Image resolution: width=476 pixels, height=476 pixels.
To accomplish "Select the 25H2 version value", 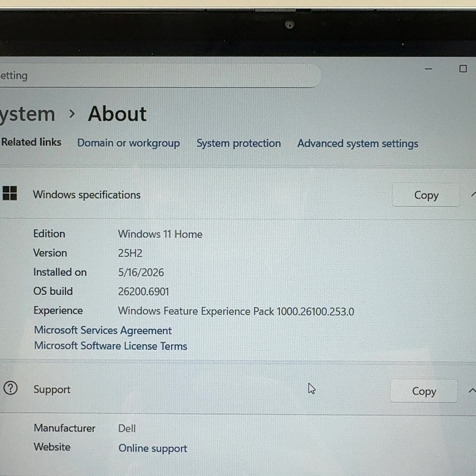I will [x=130, y=253].
